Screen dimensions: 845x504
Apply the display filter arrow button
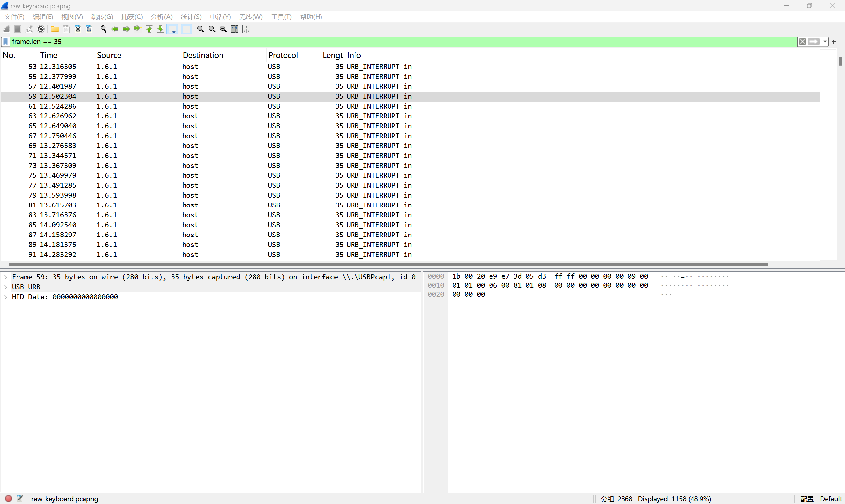(813, 42)
